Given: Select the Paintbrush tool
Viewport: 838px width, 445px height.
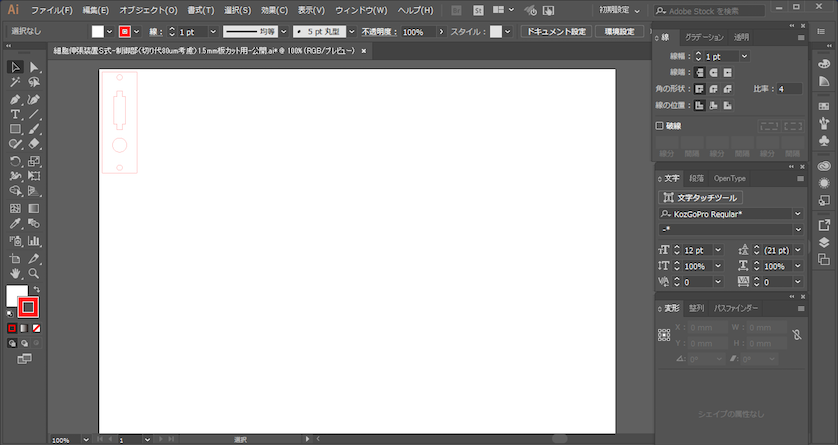Looking at the screenshot, I should pyautogui.click(x=34, y=129).
